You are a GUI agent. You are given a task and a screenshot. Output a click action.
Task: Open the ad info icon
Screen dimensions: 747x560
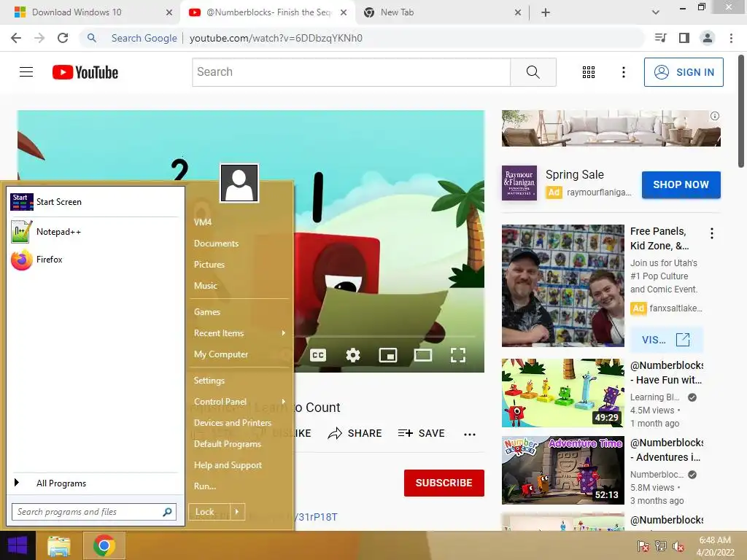click(x=715, y=116)
